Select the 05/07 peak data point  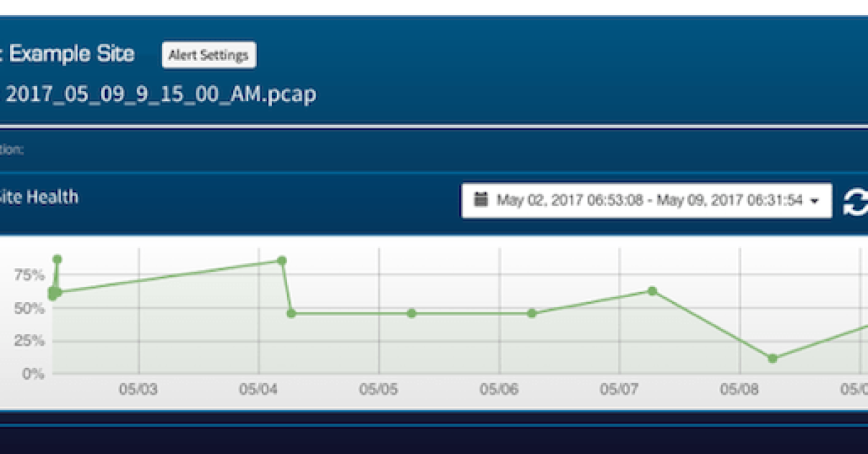[x=652, y=291]
